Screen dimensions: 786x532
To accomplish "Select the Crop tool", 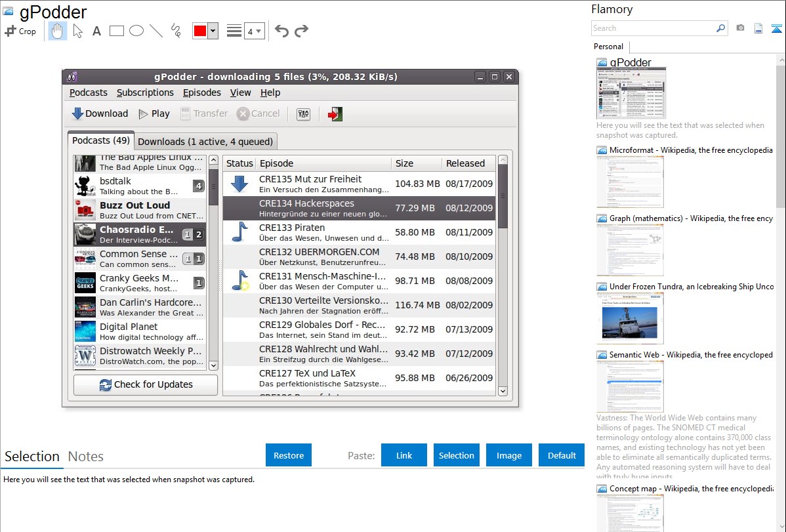I will pos(20,31).
